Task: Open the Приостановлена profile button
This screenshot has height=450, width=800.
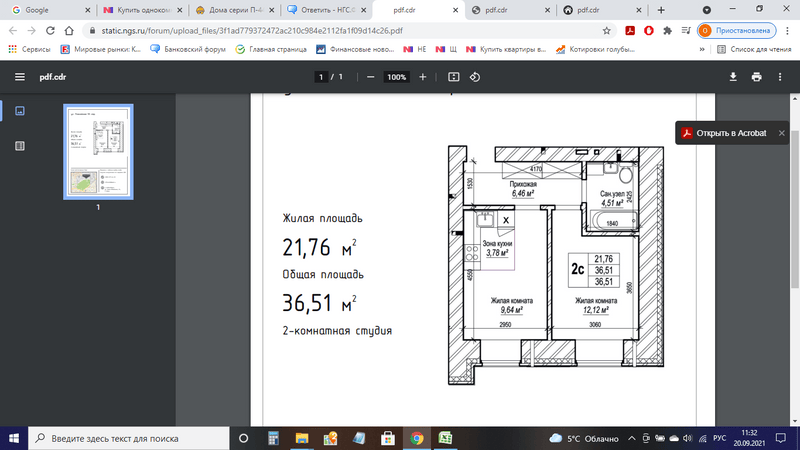Action: (x=735, y=30)
